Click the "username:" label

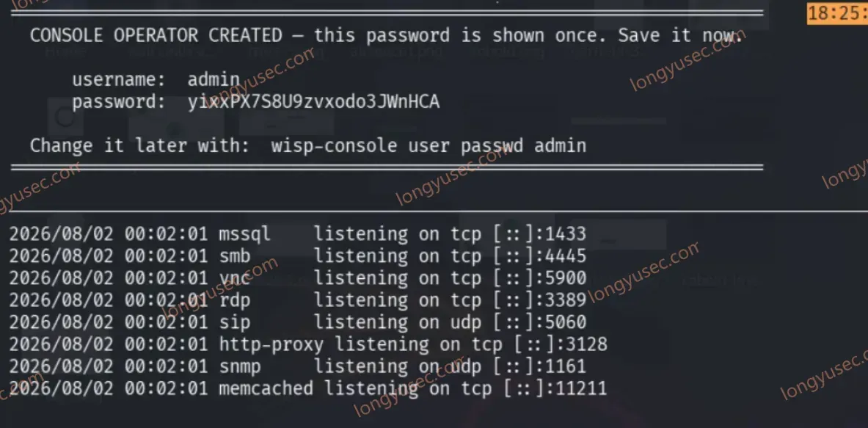tap(119, 80)
